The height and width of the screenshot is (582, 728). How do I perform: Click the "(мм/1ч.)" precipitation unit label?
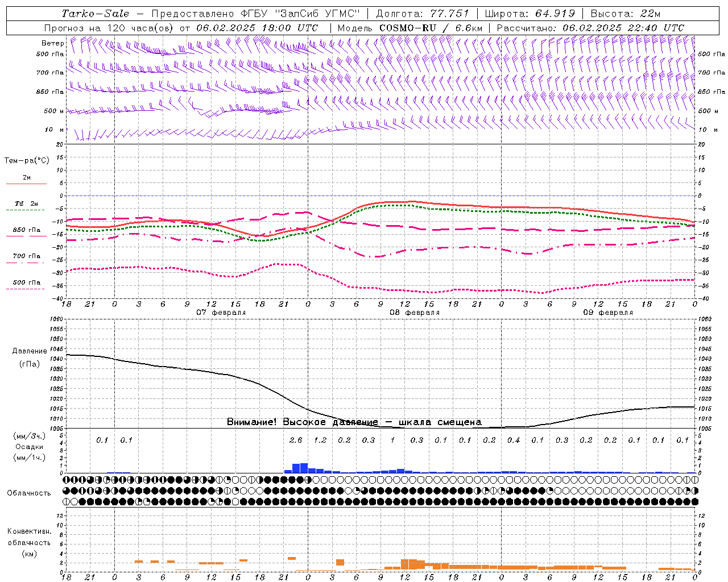click(30, 458)
